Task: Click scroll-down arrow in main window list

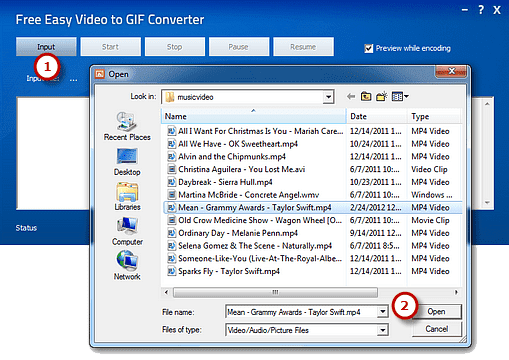Action: click(x=487, y=202)
